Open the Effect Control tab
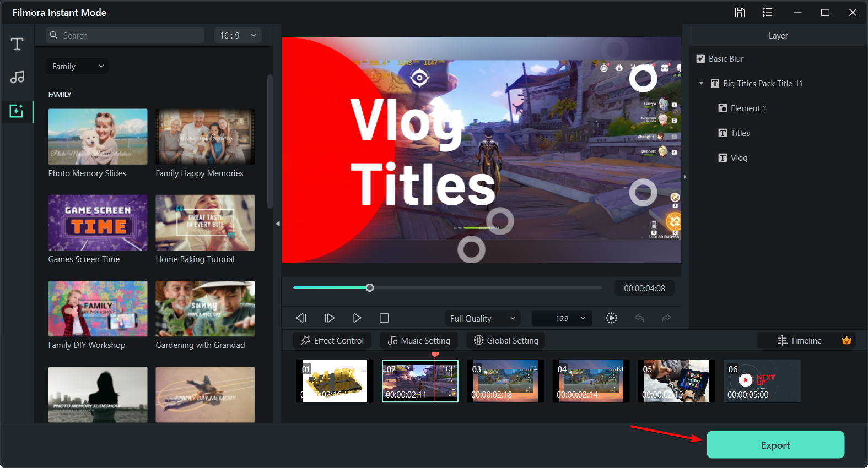 point(332,340)
